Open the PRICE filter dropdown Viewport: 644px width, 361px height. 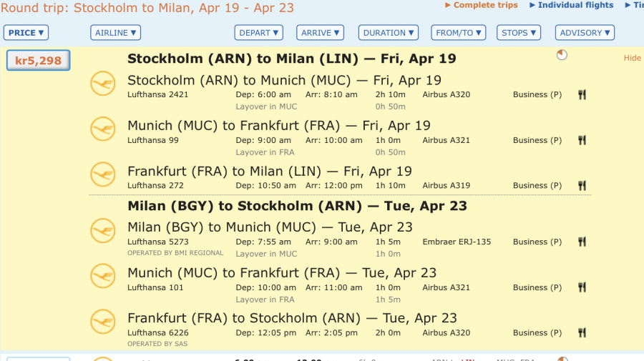[26, 33]
